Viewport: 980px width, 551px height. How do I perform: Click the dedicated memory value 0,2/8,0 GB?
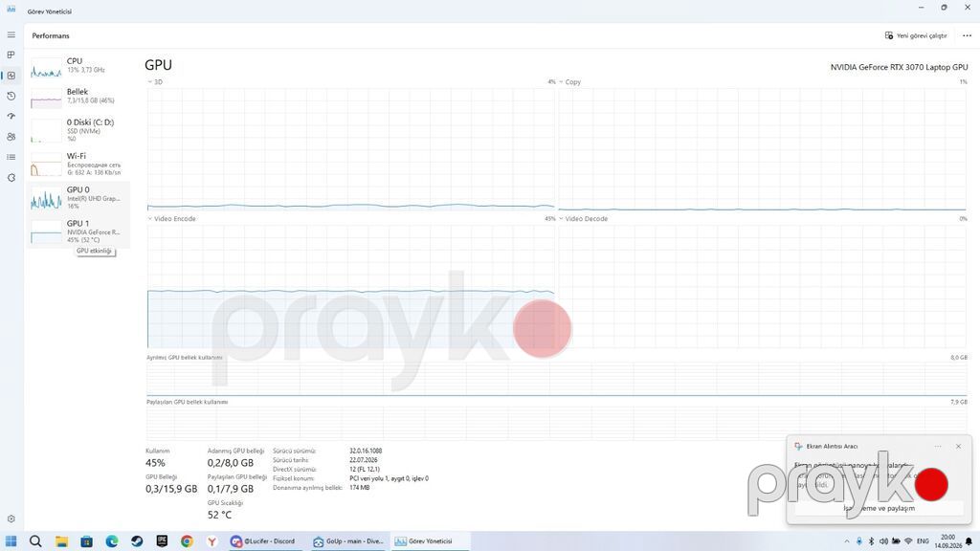coord(231,463)
